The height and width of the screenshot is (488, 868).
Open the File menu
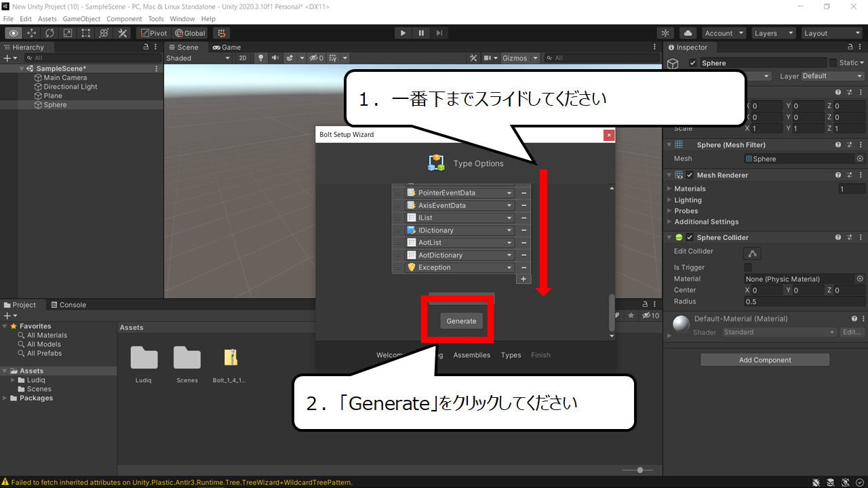coord(8,19)
